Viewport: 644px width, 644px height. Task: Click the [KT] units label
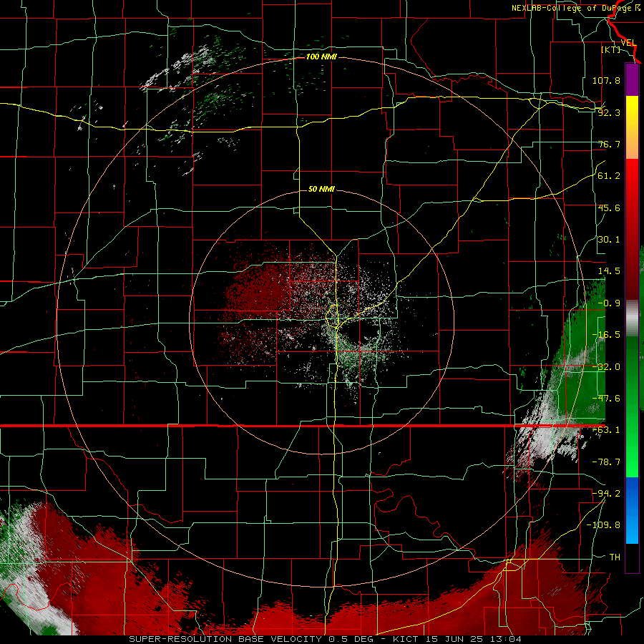[611, 49]
